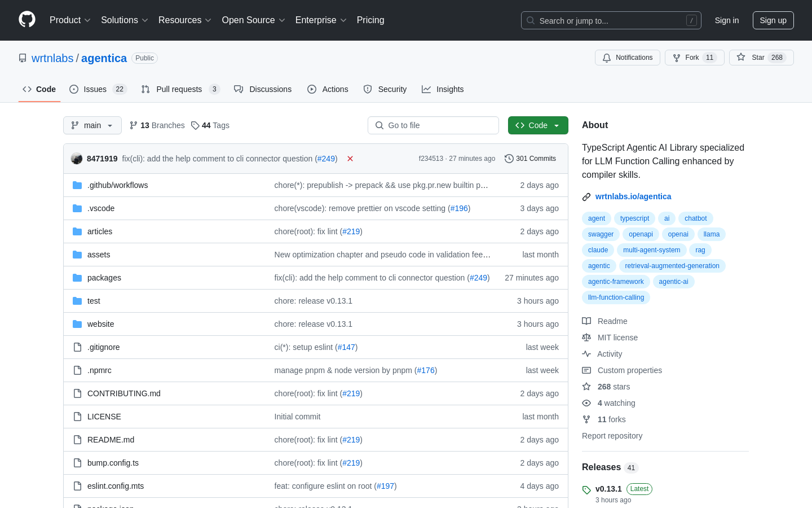Select the multi-agent-system topic tag

tap(651, 250)
